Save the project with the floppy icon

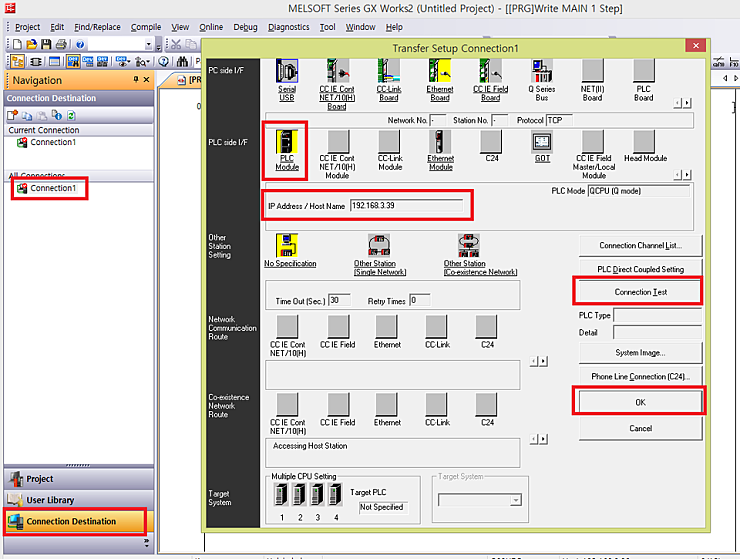point(46,44)
